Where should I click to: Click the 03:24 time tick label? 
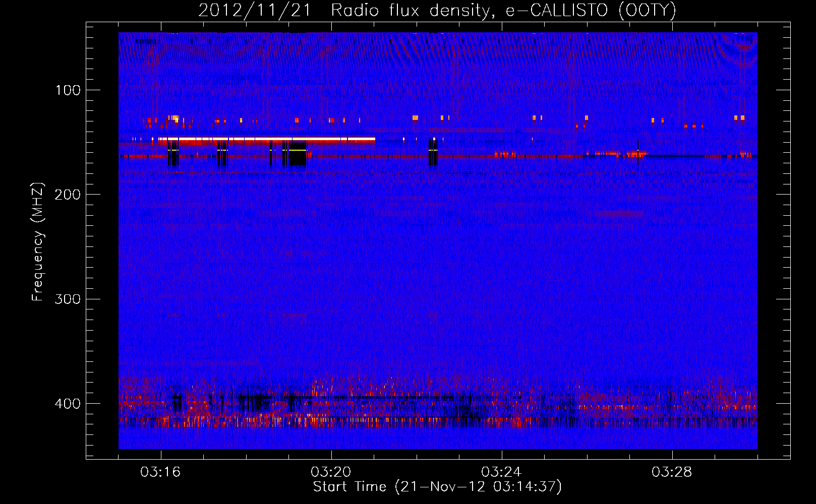pyautogui.click(x=501, y=472)
